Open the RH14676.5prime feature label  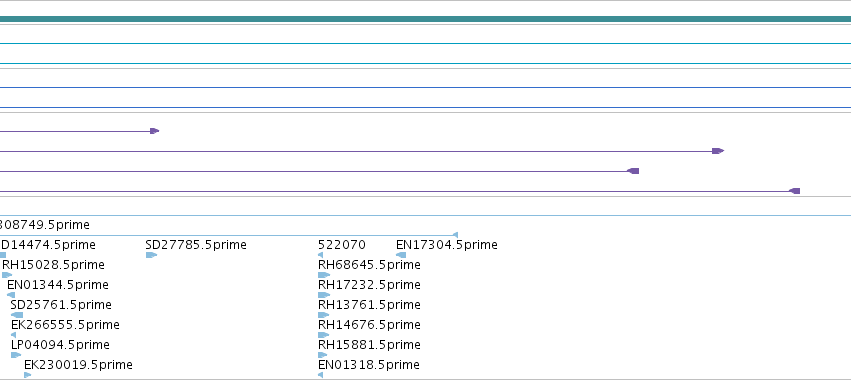[369, 325]
